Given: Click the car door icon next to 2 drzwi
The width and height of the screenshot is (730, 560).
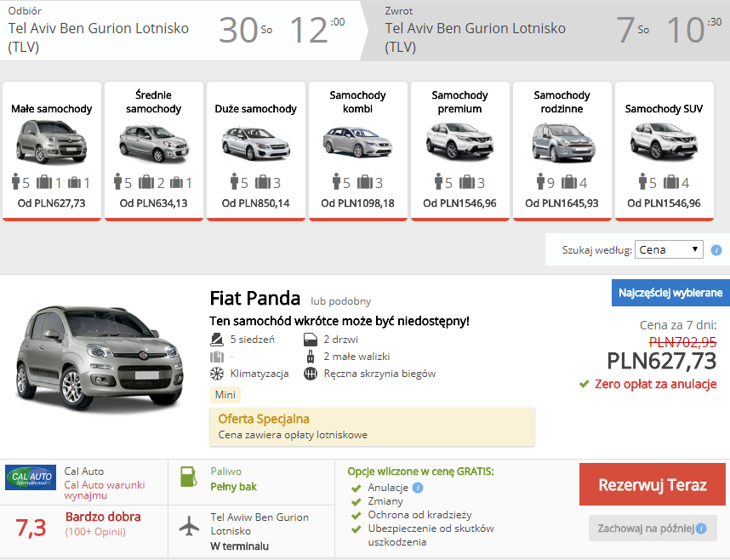Looking at the screenshot, I should pyautogui.click(x=311, y=340).
